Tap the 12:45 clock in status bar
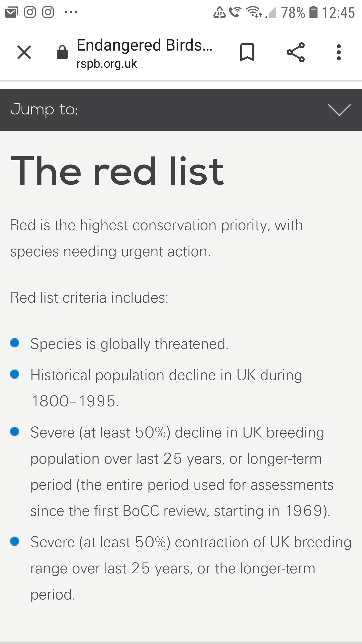362x644 pixels. 338,13
